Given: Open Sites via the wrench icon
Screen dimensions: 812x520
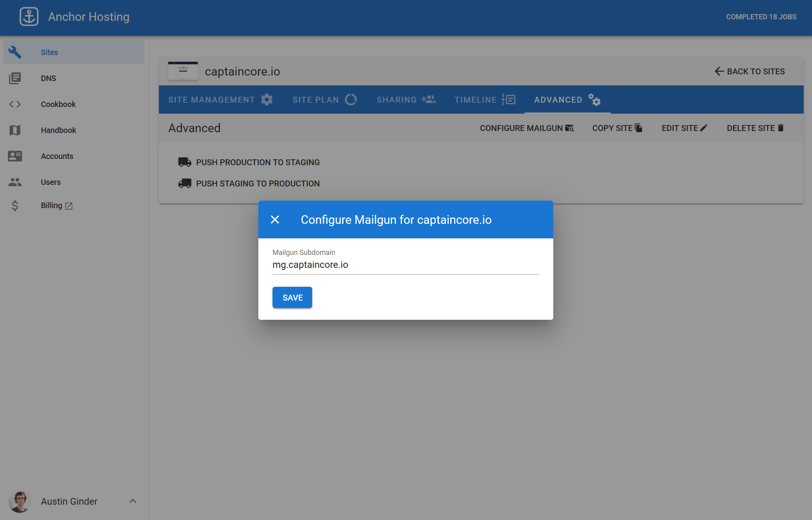Looking at the screenshot, I should pos(15,52).
